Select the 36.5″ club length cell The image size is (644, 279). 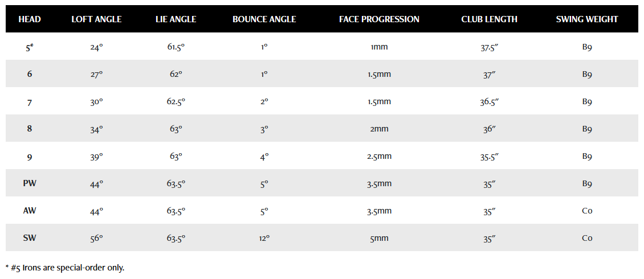(x=489, y=102)
